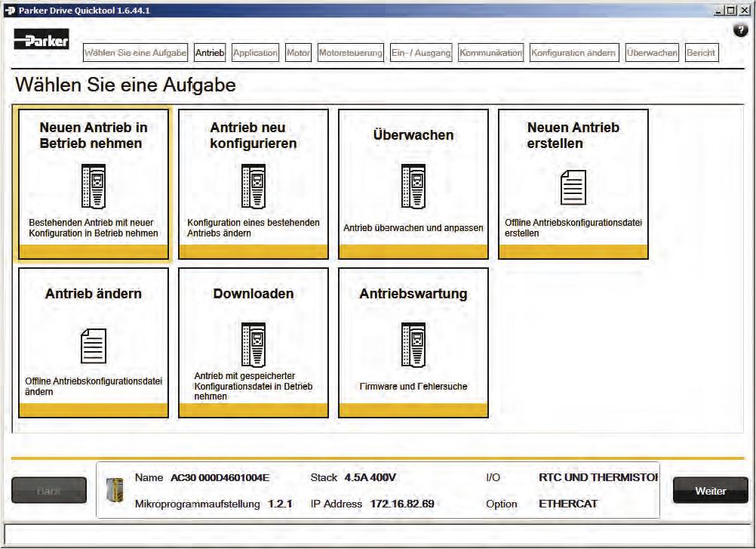756x549 pixels.
Task: Choose the Antriebswartung tile heading
Action: [413, 294]
